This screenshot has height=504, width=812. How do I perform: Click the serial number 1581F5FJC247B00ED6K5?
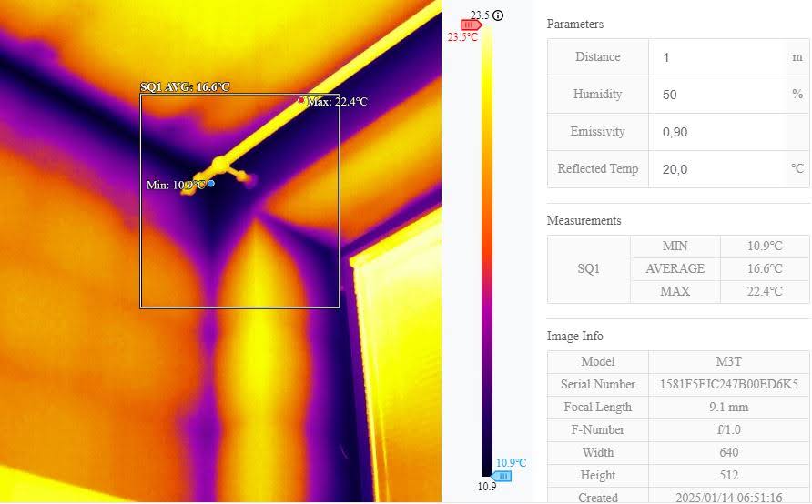click(x=728, y=384)
